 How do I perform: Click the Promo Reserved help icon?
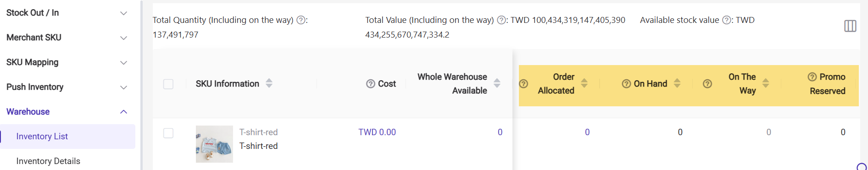coord(812,77)
